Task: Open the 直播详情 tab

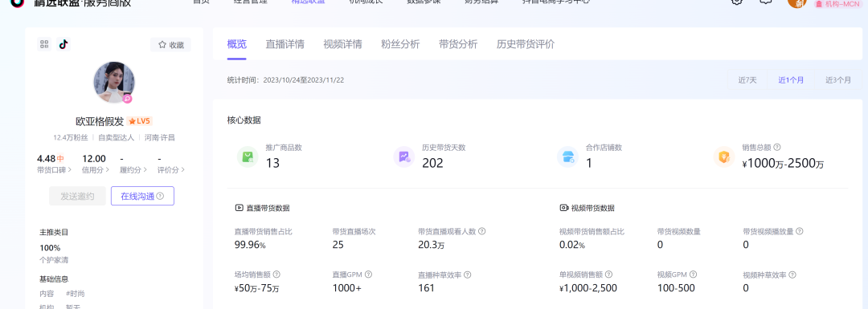Action: tap(285, 45)
